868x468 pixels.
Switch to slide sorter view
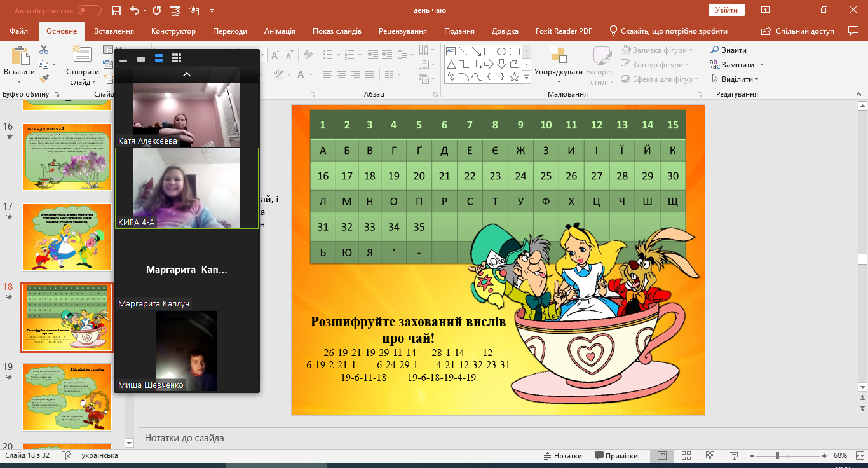(686, 456)
